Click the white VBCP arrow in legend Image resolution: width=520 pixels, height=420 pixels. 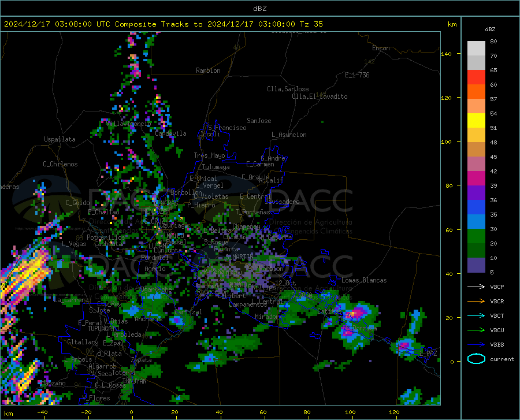(476, 287)
